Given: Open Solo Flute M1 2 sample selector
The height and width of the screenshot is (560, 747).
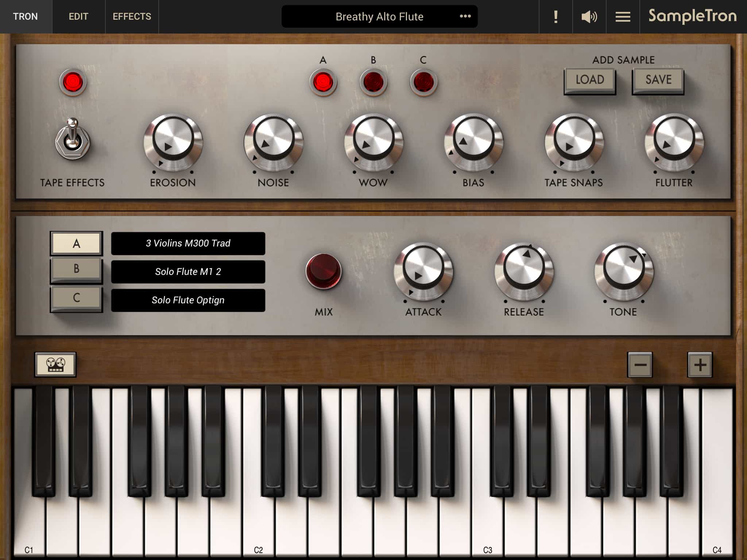Looking at the screenshot, I should tap(188, 272).
